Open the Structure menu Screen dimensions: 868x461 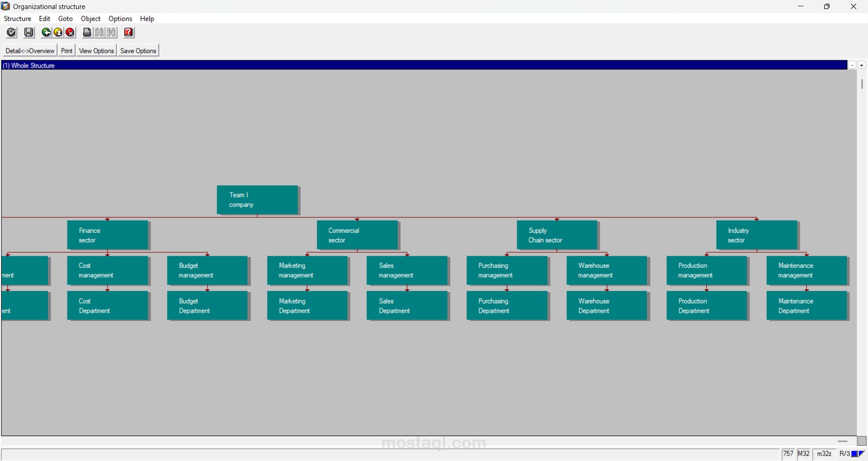click(17, 19)
